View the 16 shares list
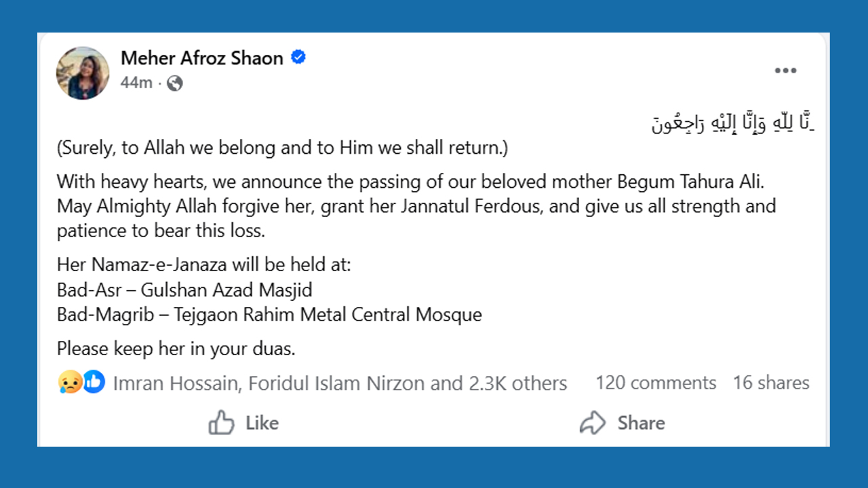This screenshot has height=488, width=868. (771, 383)
